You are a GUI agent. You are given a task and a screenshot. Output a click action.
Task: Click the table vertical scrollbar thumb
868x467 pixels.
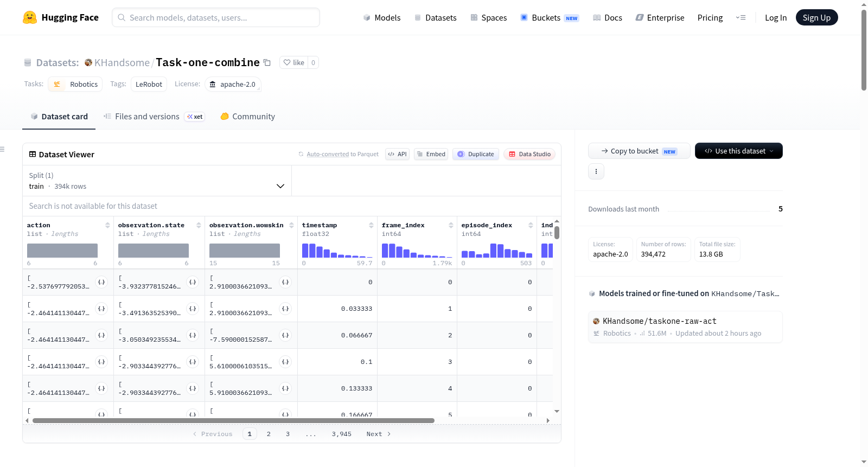(x=557, y=233)
